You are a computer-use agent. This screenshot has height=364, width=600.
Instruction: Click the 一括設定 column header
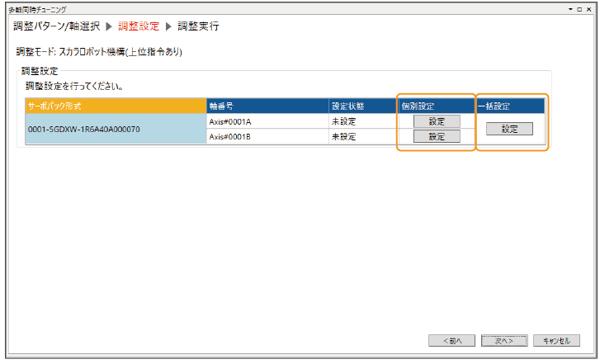(510, 106)
